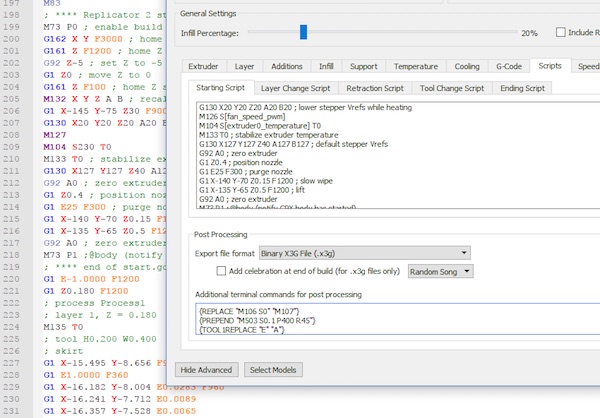600x418 pixels.
Task: Select the Scripts tab
Action: point(550,65)
